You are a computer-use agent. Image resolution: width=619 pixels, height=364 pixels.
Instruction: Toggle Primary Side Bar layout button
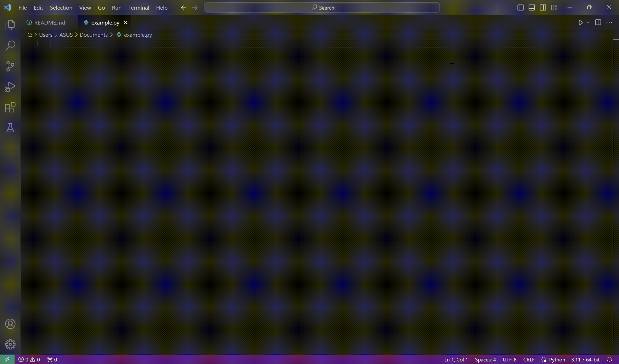[x=520, y=8]
